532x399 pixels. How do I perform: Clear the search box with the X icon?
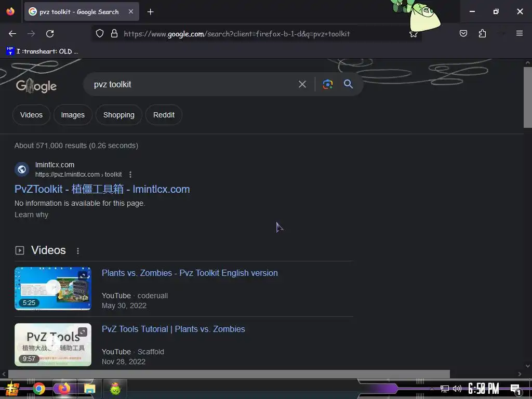click(302, 84)
